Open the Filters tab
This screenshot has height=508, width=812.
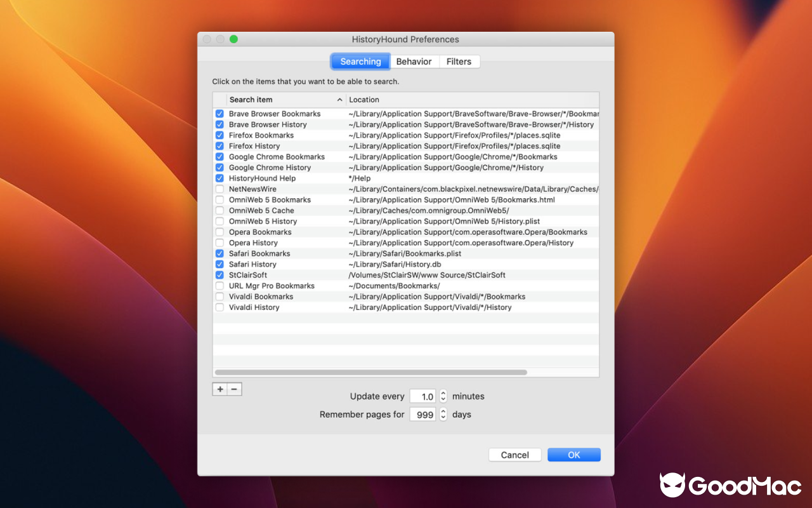point(459,61)
